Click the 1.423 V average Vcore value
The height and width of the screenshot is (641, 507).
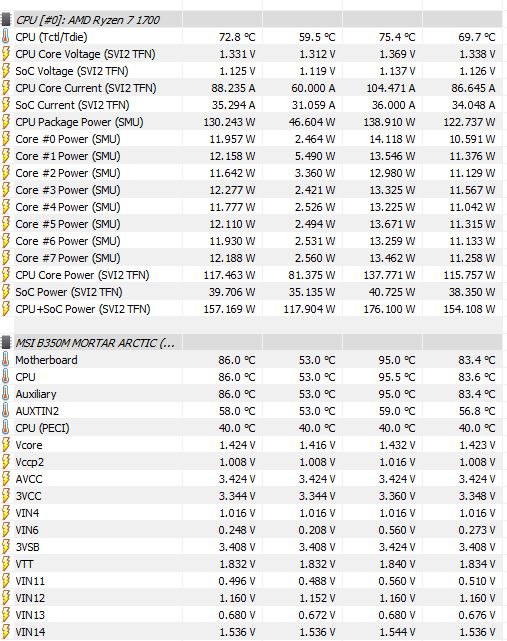(477, 445)
